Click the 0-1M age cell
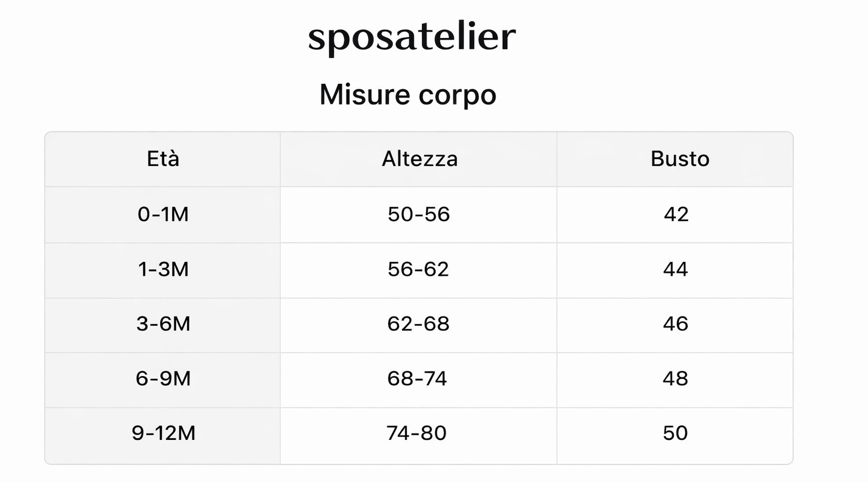 [x=163, y=214]
